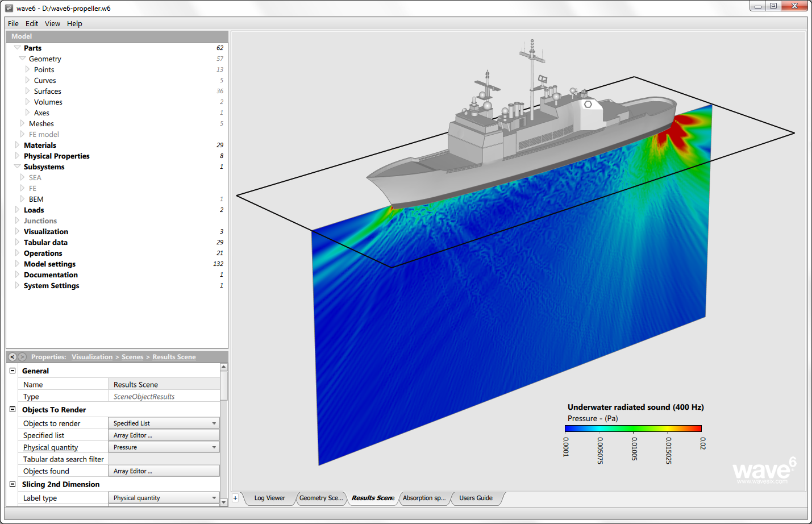This screenshot has height=524, width=812.
Task: Collapse the Parts tree node
Action: [17, 48]
